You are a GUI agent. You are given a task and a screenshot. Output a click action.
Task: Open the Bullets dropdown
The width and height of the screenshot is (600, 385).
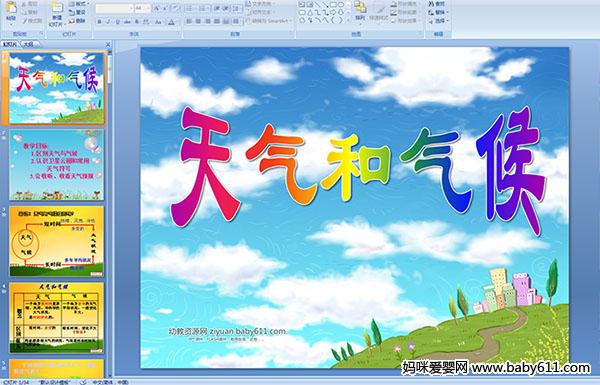coord(191,8)
